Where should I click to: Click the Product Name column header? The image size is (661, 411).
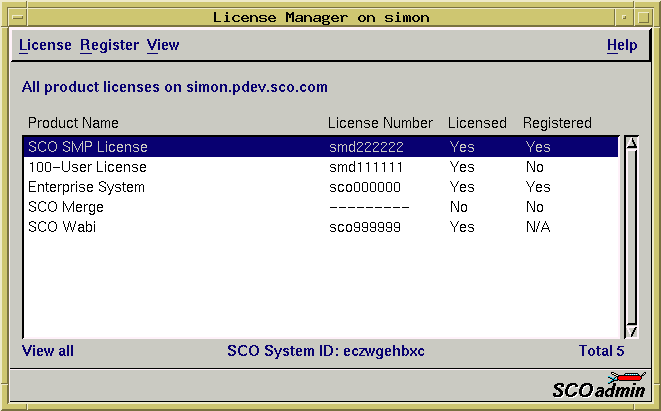click(x=73, y=123)
